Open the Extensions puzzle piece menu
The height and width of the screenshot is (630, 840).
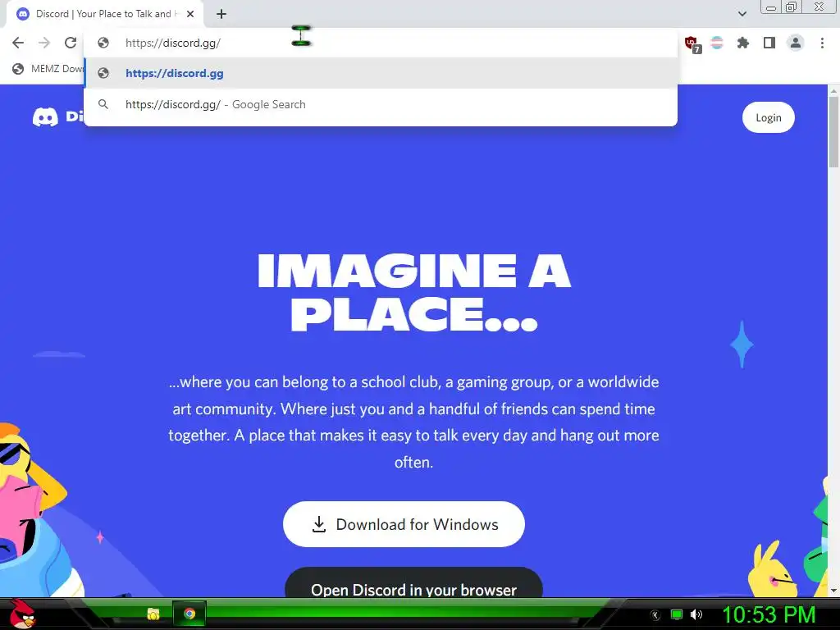(742, 43)
